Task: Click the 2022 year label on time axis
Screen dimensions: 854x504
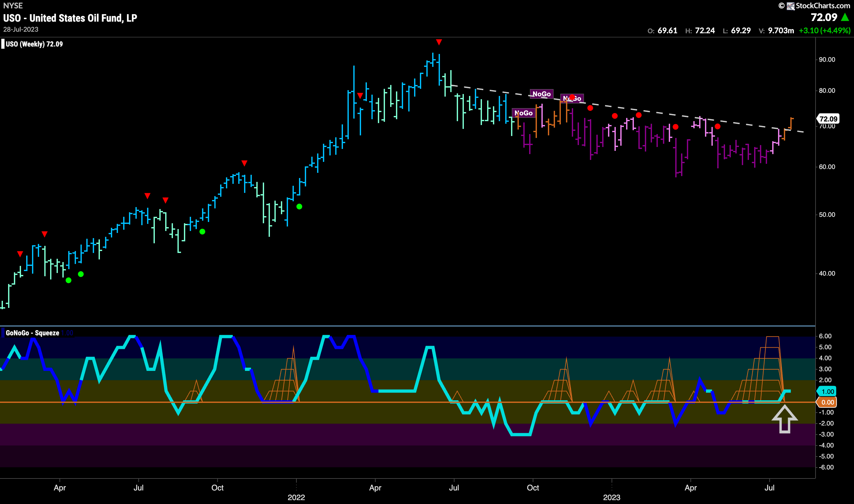Action: (x=296, y=498)
